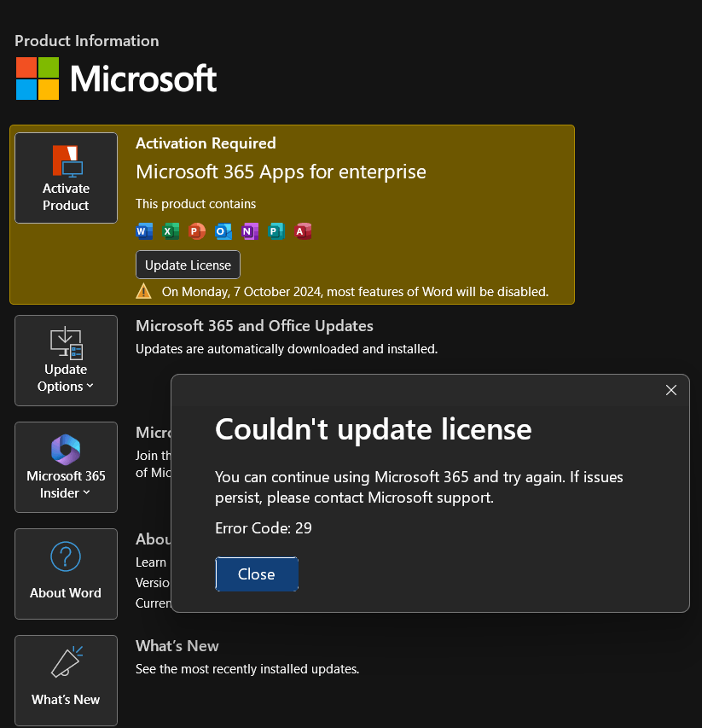Click the yellow warning triangle icon
The width and height of the screenshot is (702, 728).
144,291
